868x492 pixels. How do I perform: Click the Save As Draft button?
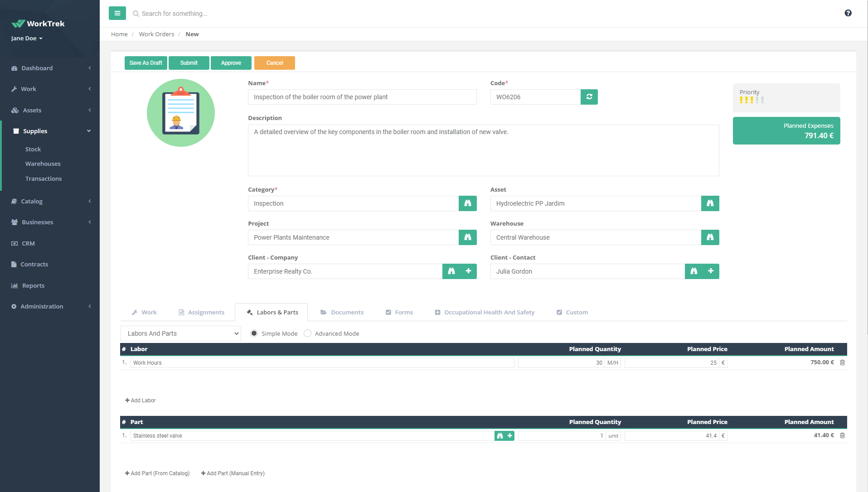pyautogui.click(x=145, y=63)
